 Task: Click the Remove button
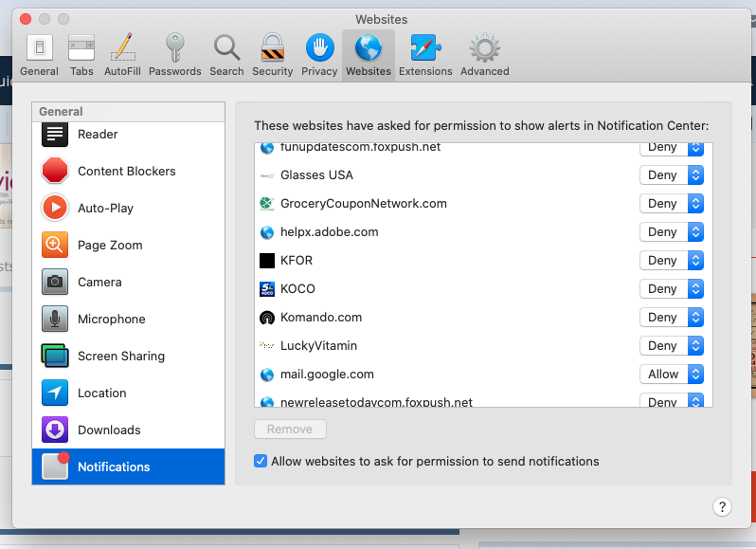coord(290,430)
